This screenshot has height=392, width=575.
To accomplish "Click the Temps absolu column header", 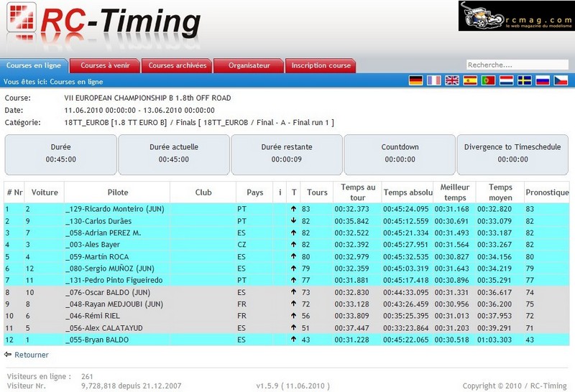I will click(x=408, y=192).
